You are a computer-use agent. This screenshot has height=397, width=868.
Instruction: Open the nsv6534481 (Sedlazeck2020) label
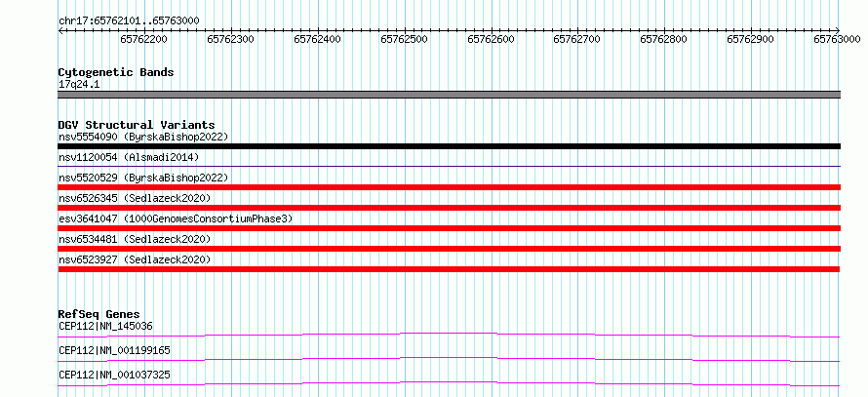pyautogui.click(x=135, y=239)
